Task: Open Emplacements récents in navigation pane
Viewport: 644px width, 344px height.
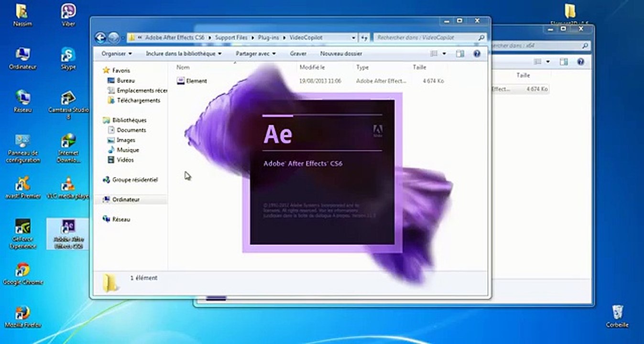Action: (137, 90)
